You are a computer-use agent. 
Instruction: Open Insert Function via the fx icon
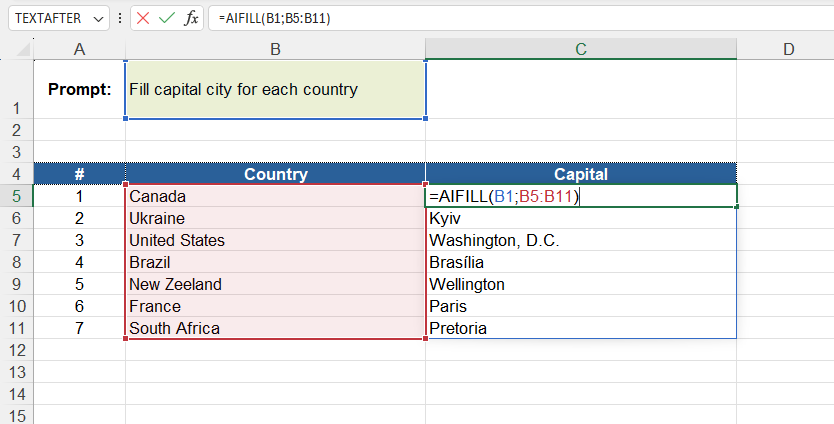click(191, 19)
